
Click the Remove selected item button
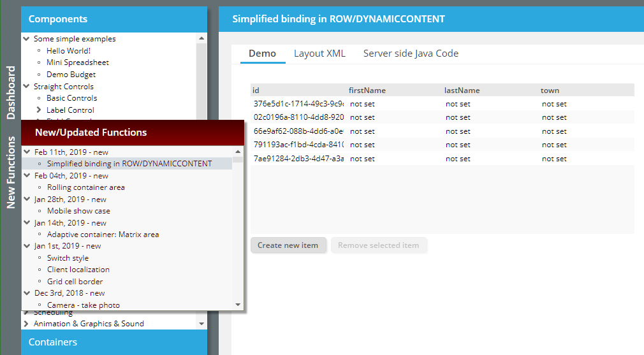tap(379, 245)
